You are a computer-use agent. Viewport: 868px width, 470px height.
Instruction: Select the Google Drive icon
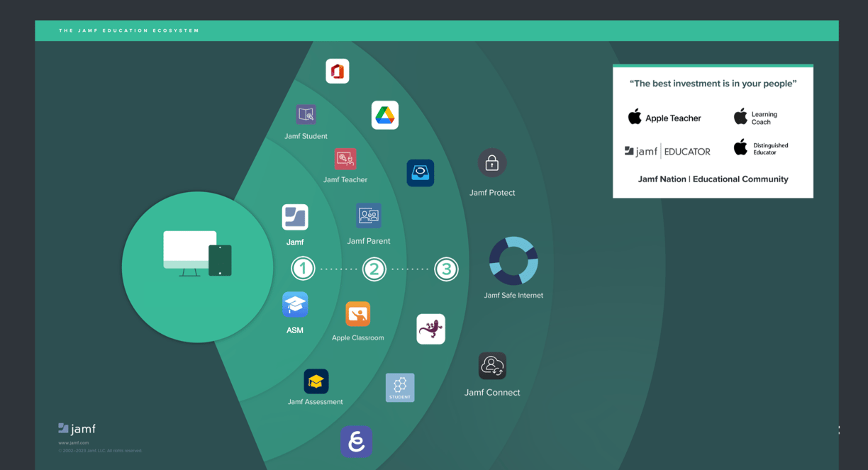385,115
